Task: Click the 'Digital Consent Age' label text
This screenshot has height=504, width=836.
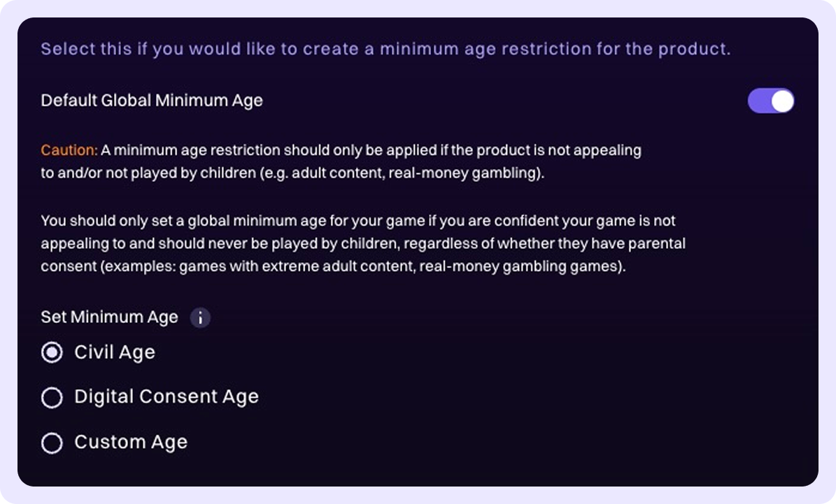Action: (x=167, y=397)
